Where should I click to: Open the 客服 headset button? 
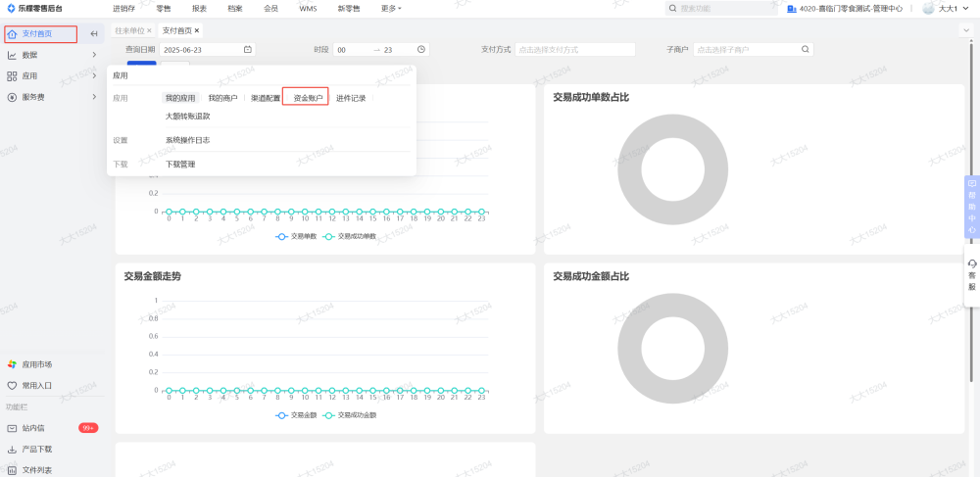tap(972, 274)
